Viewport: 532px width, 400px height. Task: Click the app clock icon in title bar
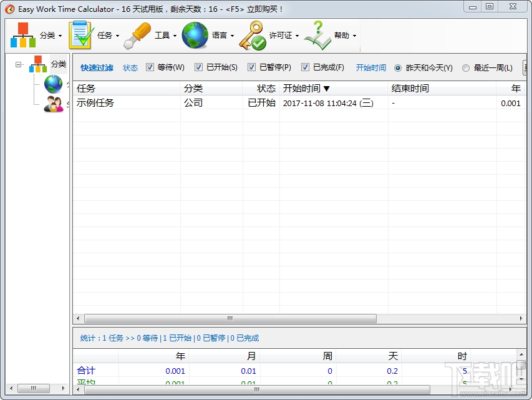point(10,9)
